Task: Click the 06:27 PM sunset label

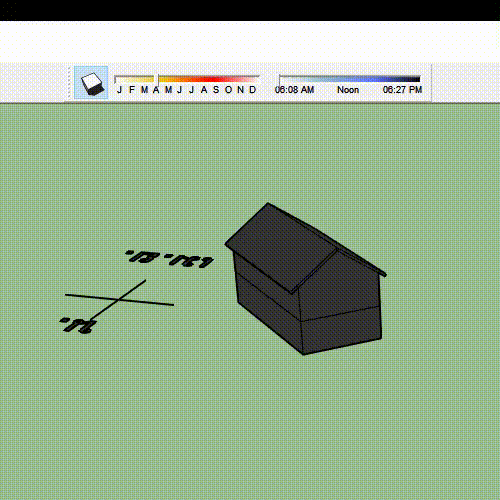Action: tap(402, 90)
